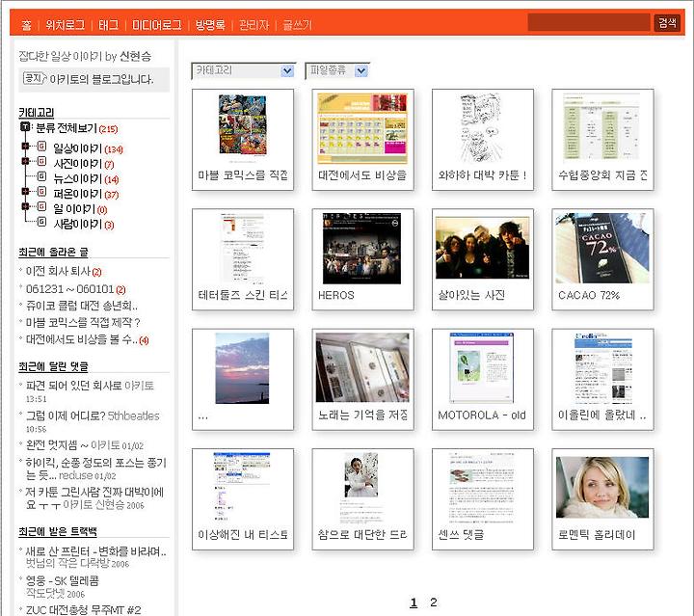Image resolution: width=694 pixels, height=616 pixels.
Task: Go to page 2 of media
Action: (434, 603)
